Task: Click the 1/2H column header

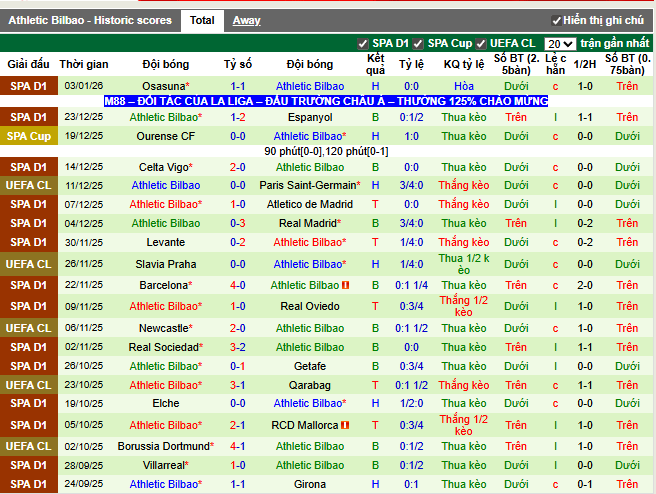Action: pyautogui.click(x=584, y=64)
